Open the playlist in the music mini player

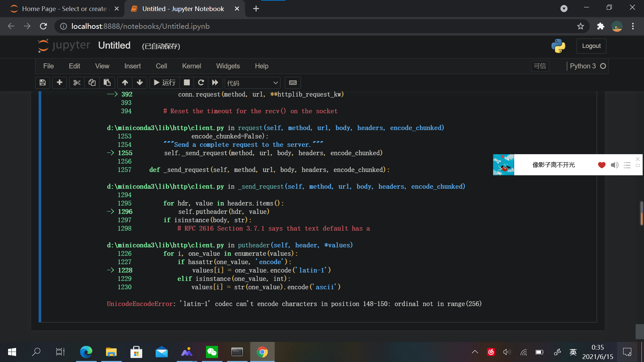(x=627, y=165)
